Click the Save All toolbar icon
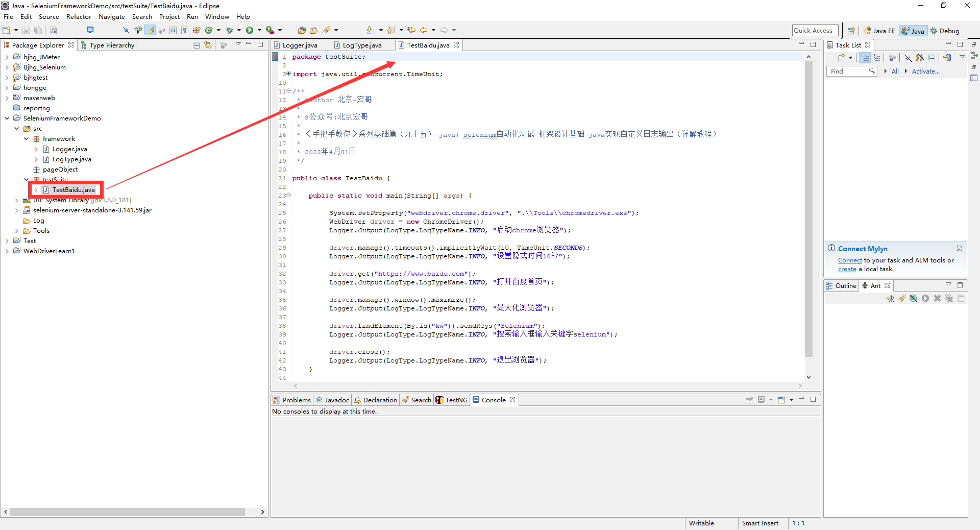980x530 pixels. [38, 30]
